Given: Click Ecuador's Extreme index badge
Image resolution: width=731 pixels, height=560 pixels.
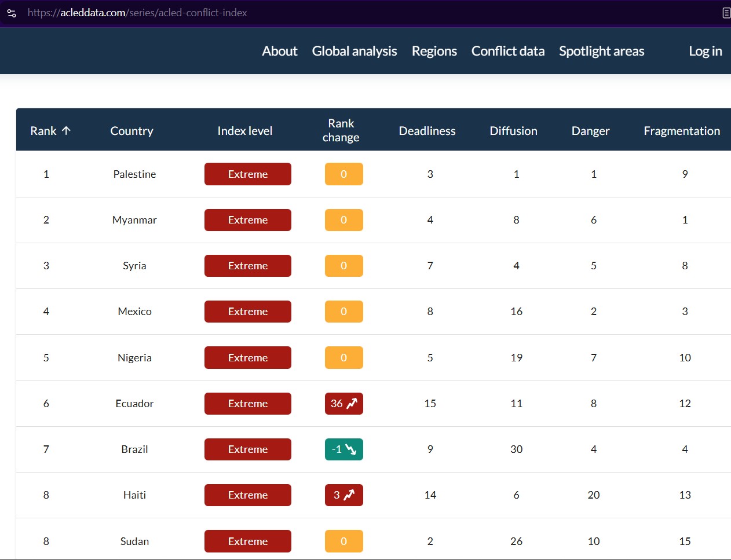Looking at the screenshot, I should click(248, 404).
